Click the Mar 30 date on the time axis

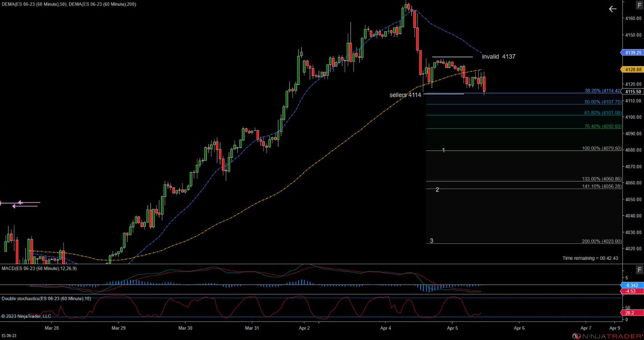tap(185, 327)
